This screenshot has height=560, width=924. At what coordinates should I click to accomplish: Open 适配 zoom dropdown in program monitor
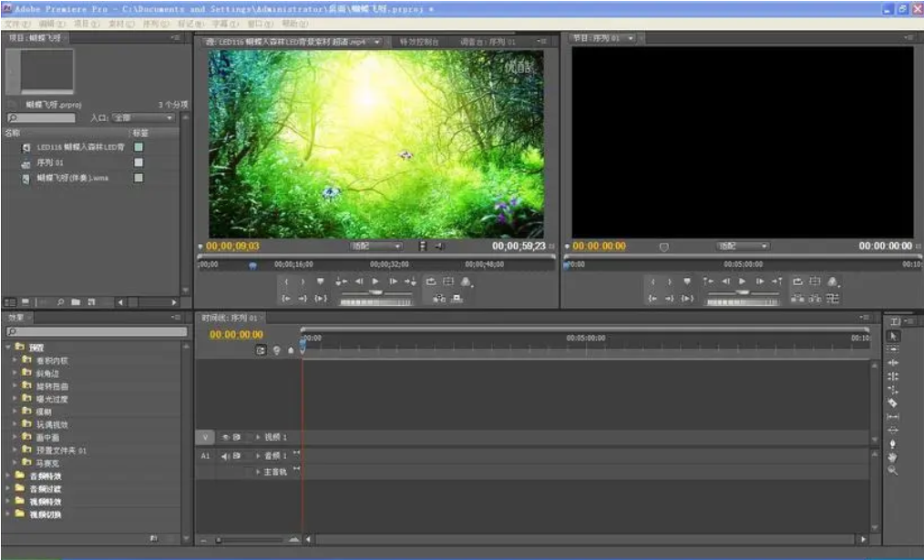point(743,246)
